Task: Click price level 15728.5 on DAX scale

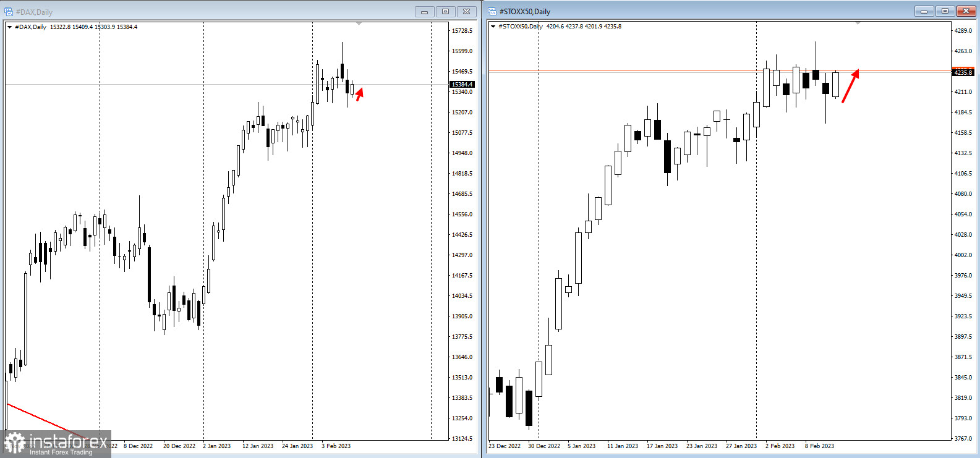Action: click(462, 31)
